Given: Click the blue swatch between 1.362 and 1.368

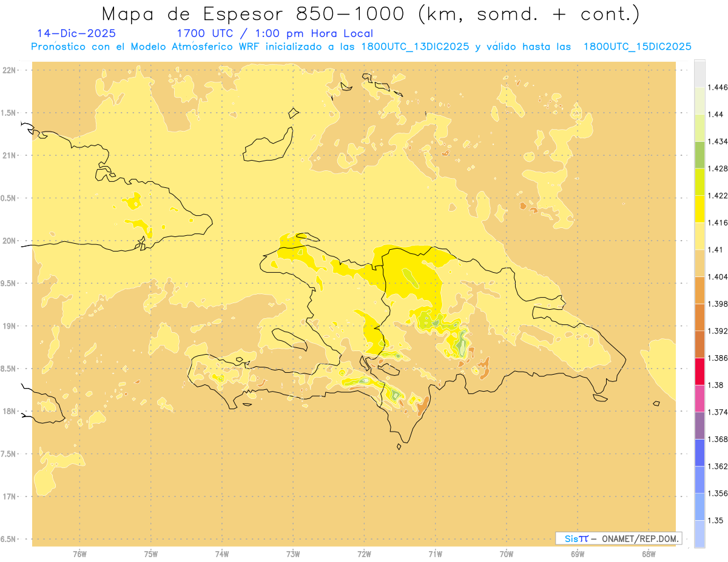Looking at the screenshot, I should [x=699, y=453].
